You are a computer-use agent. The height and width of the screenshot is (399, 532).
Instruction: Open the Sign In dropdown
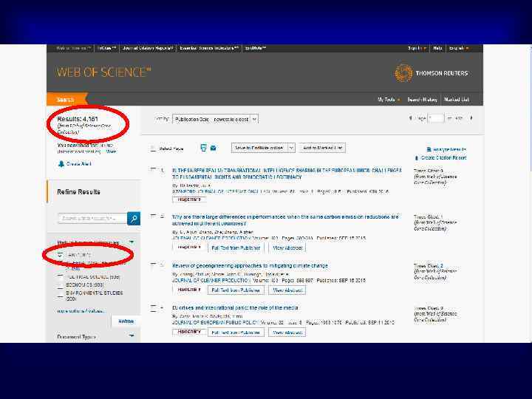click(417, 48)
